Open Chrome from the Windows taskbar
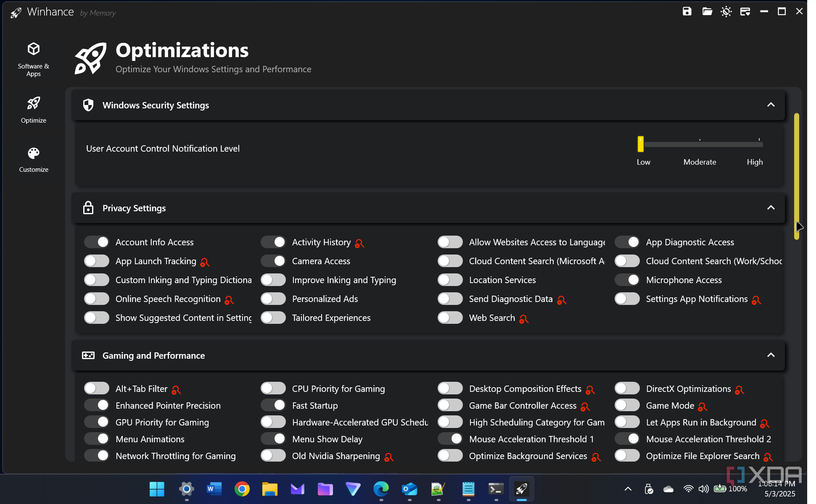 point(242,489)
